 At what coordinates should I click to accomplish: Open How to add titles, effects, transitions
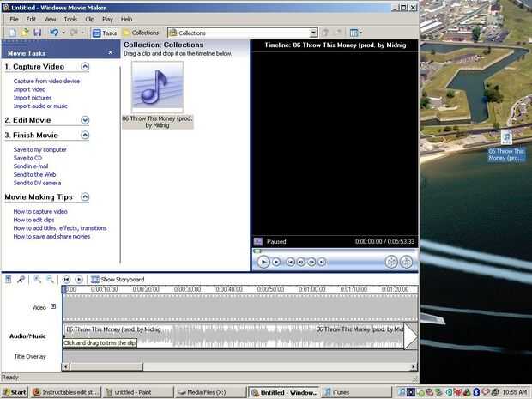(x=60, y=228)
